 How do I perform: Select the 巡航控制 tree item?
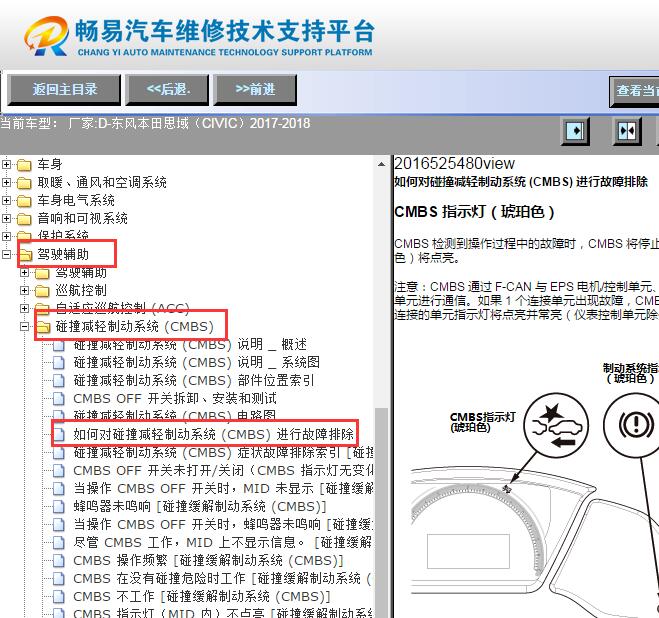click(x=81, y=290)
